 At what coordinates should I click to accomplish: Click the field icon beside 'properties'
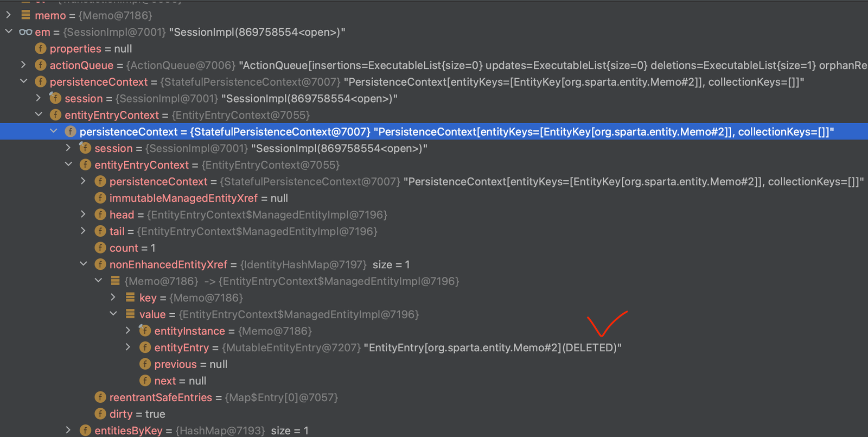pos(40,49)
